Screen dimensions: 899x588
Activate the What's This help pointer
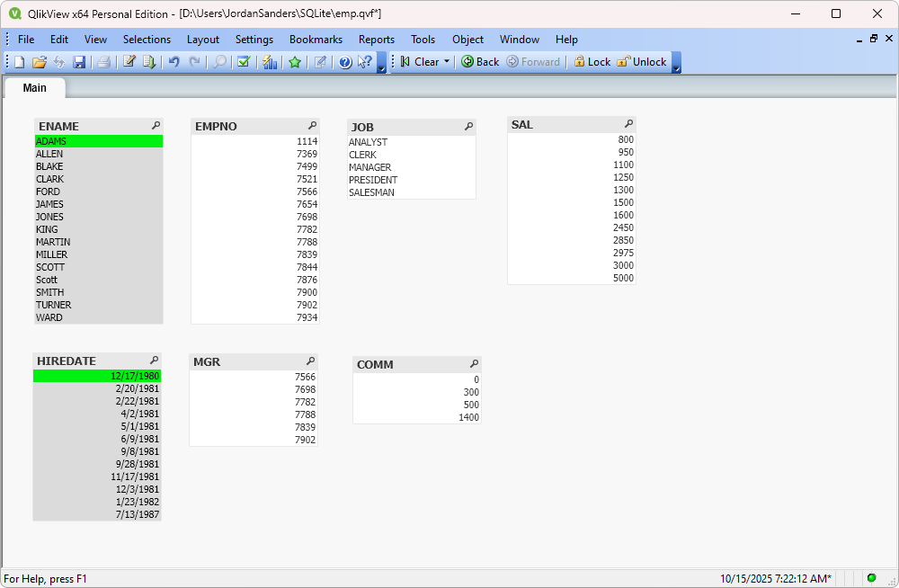click(x=365, y=61)
